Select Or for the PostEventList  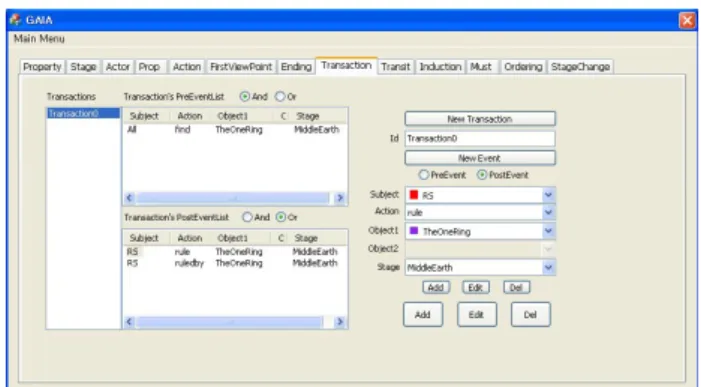point(281,217)
